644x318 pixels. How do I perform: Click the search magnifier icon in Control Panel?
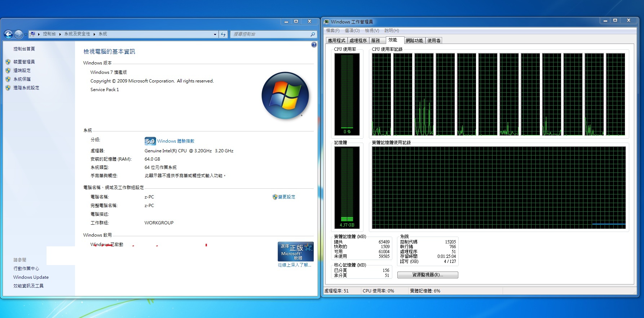tap(313, 34)
